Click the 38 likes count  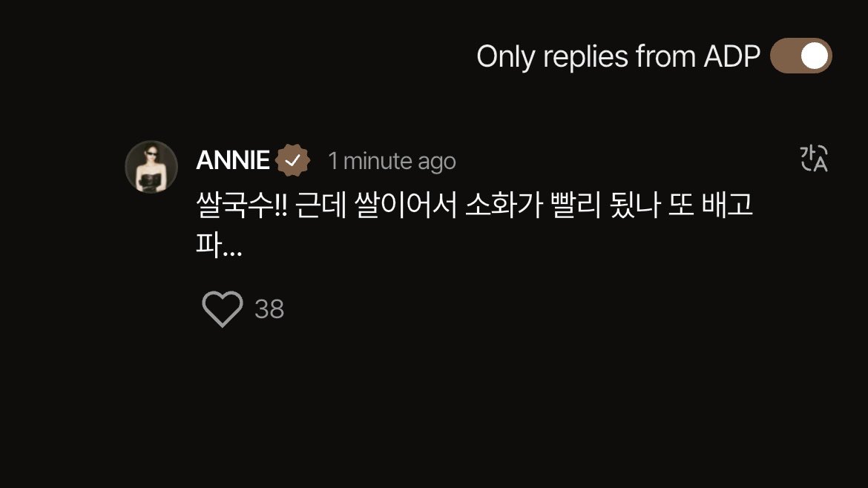tap(269, 309)
